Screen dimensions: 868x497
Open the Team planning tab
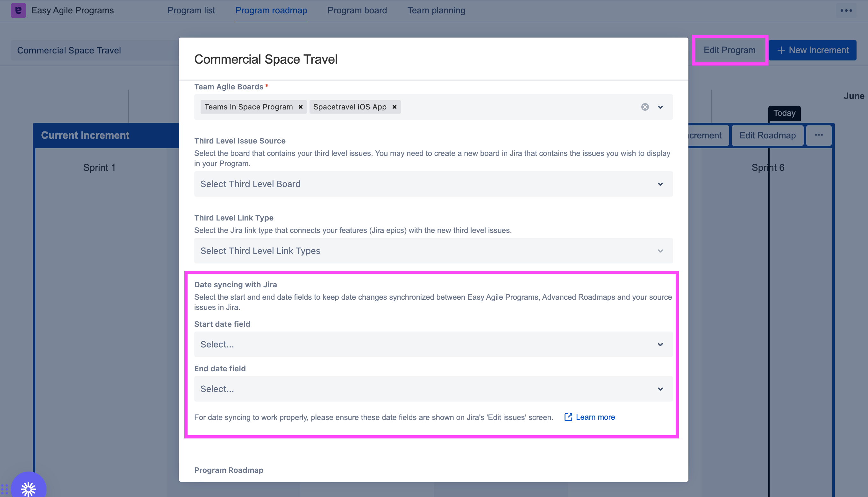[436, 10]
